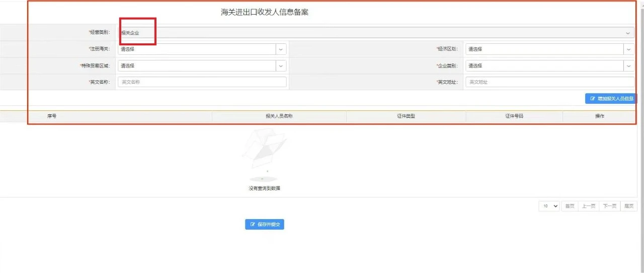The image size is (644, 273).
Task: Click the 序号 column header
Action: (52, 116)
